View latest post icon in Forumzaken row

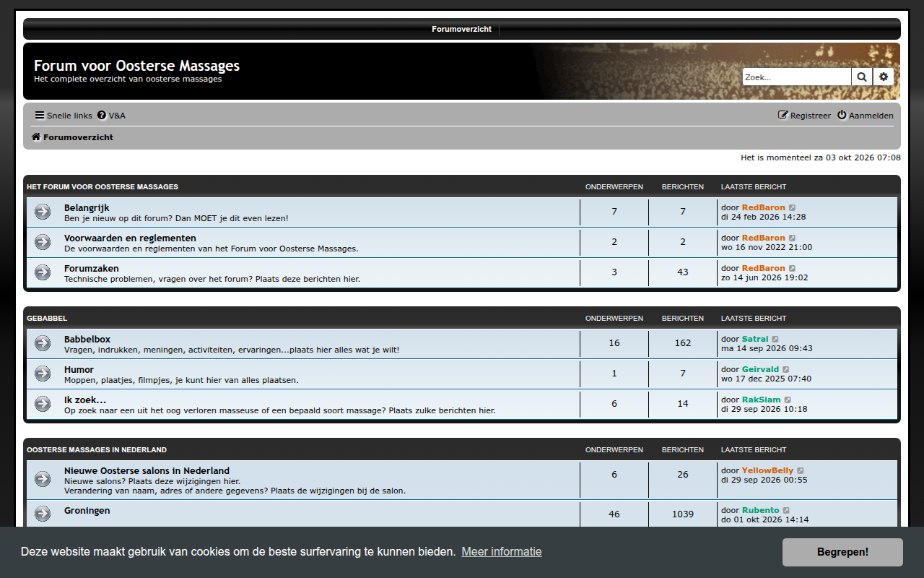(x=792, y=268)
